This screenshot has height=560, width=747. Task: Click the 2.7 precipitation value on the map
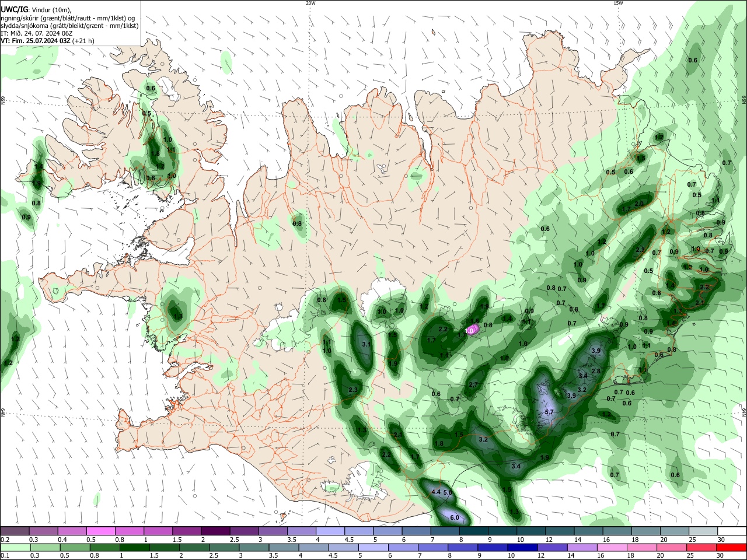pyautogui.click(x=473, y=384)
